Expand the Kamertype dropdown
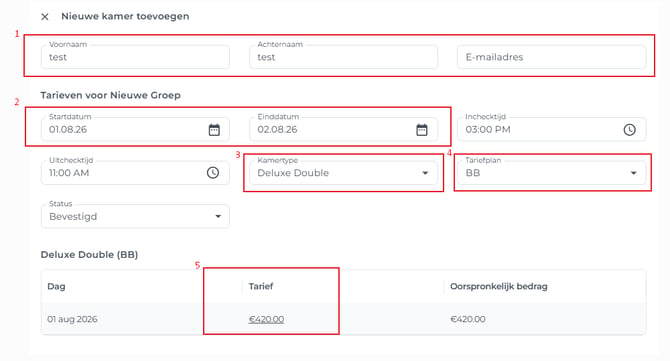670x361 pixels. (x=425, y=173)
